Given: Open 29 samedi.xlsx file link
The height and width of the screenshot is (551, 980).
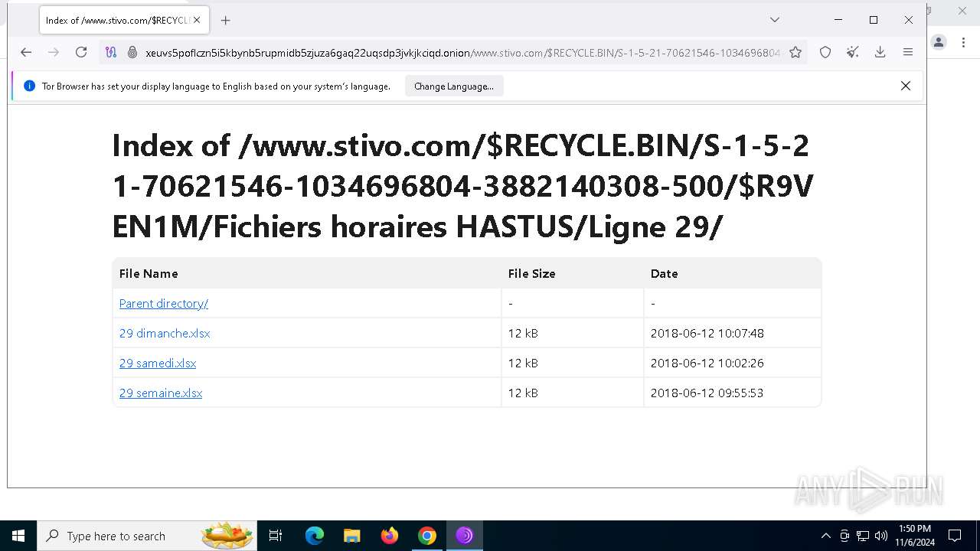Looking at the screenshot, I should [x=158, y=364].
